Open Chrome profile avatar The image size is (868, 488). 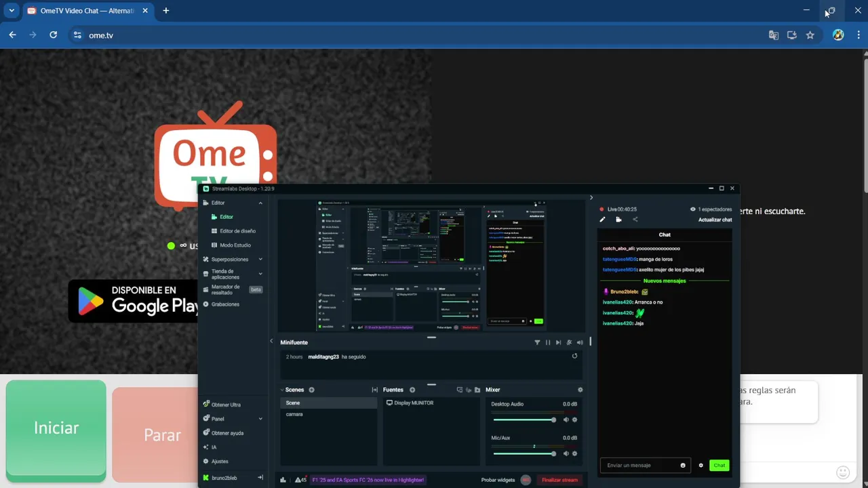tap(838, 35)
